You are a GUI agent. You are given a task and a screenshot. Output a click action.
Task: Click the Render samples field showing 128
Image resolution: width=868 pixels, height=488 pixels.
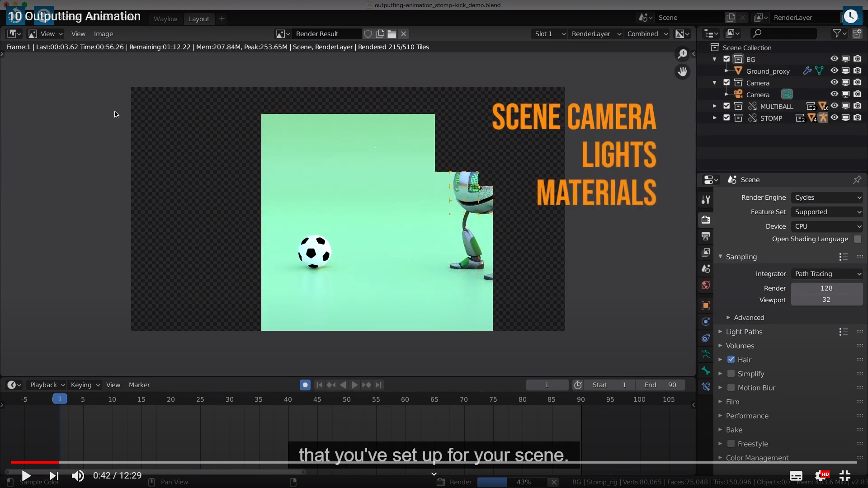826,288
